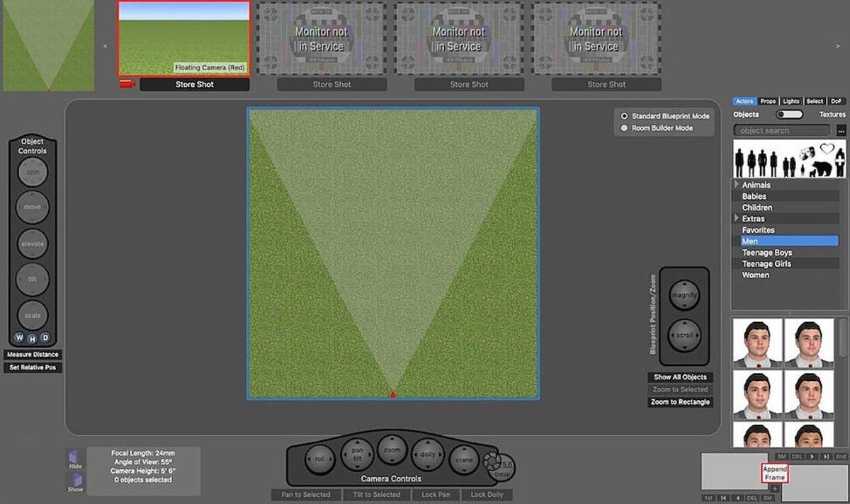Image resolution: width=850 pixels, height=504 pixels.
Task: Click the dolly camera control dial
Action: pos(428,454)
